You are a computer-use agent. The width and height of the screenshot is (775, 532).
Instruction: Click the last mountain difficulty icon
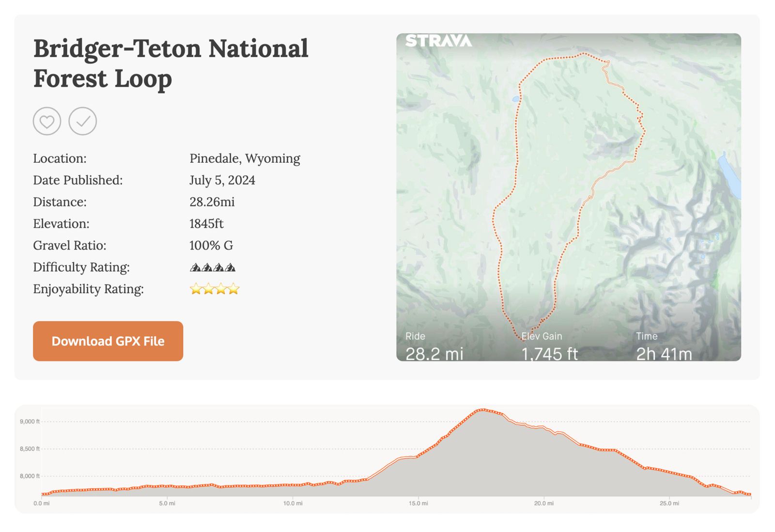point(231,267)
